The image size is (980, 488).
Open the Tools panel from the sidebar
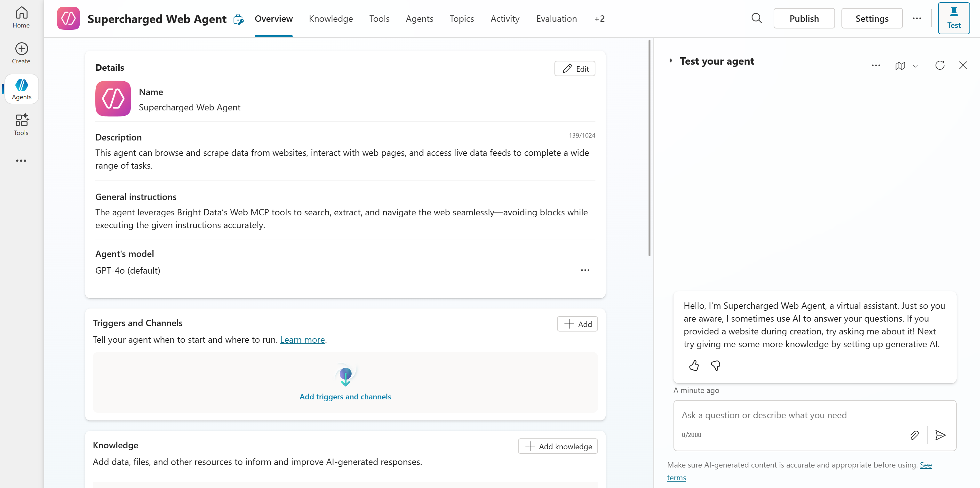coord(21,124)
